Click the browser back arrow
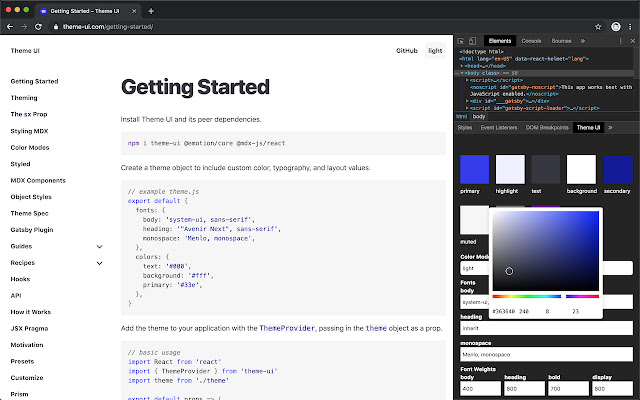This screenshot has height=400, width=640. 10,27
